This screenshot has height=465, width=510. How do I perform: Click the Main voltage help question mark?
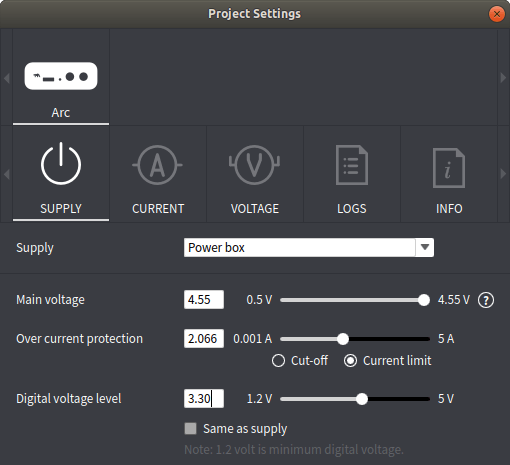[x=486, y=300]
